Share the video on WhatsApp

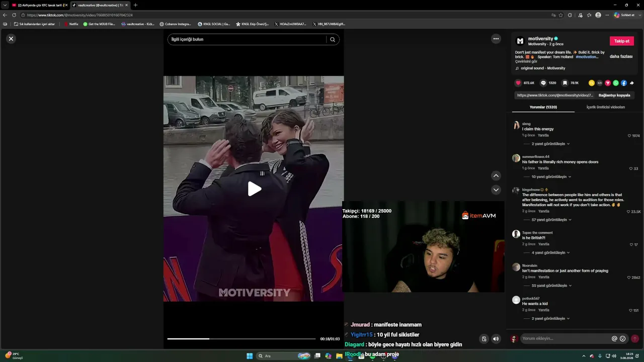coord(616,83)
